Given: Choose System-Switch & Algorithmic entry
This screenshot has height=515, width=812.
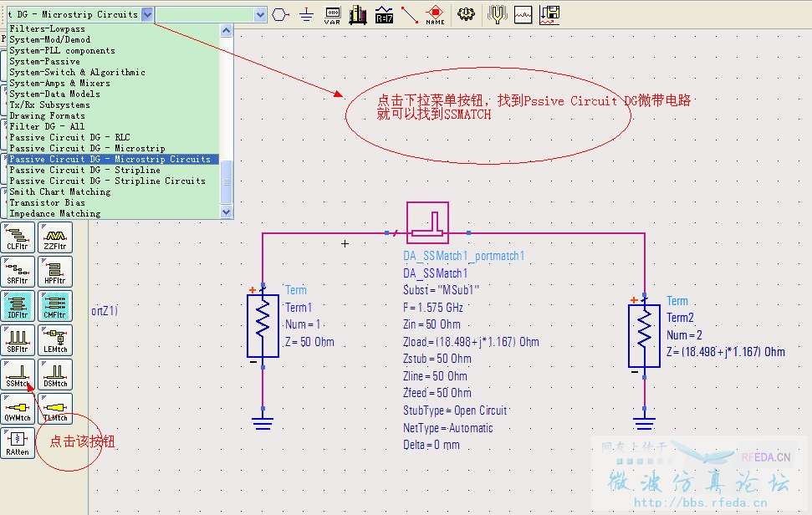Looking at the screenshot, I should (113, 73).
